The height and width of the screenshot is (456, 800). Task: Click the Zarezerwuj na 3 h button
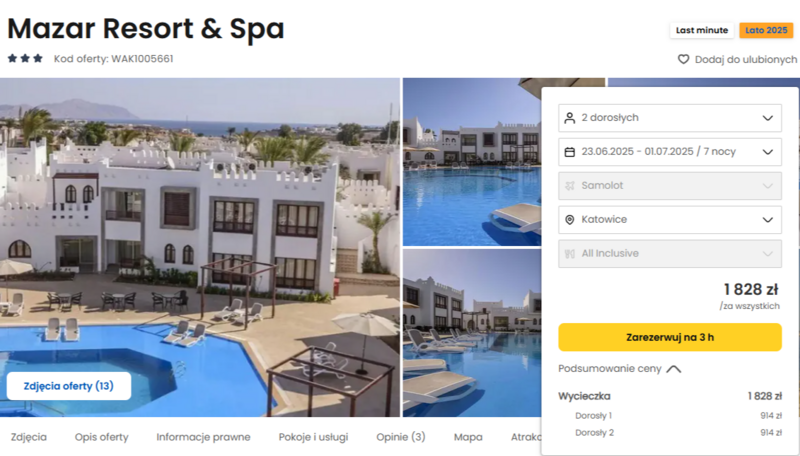[x=669, y=337]
